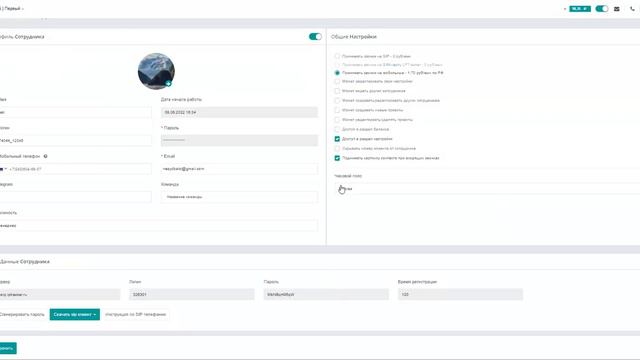Click the green plus badge on avatar
The width and height of the screenshot is (640, 360).
point(168,83)
